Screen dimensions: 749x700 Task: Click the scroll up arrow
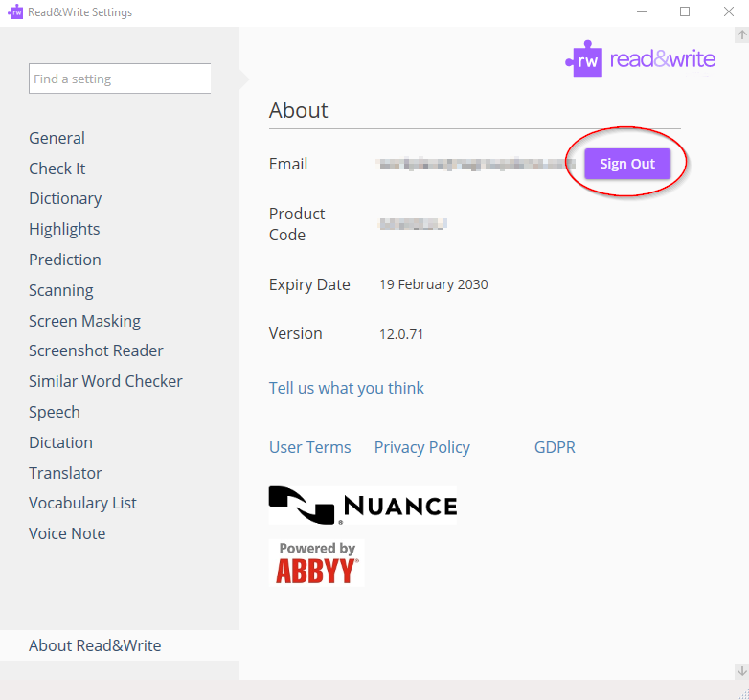741,34
